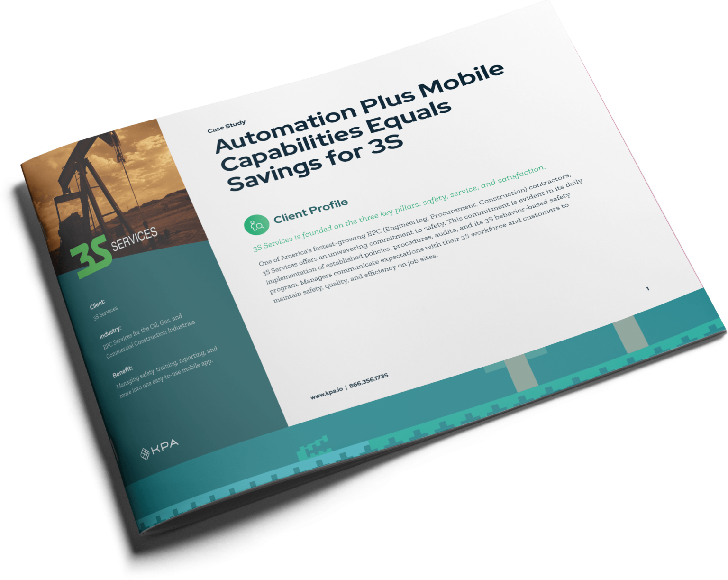Click the page number 1

647,289
